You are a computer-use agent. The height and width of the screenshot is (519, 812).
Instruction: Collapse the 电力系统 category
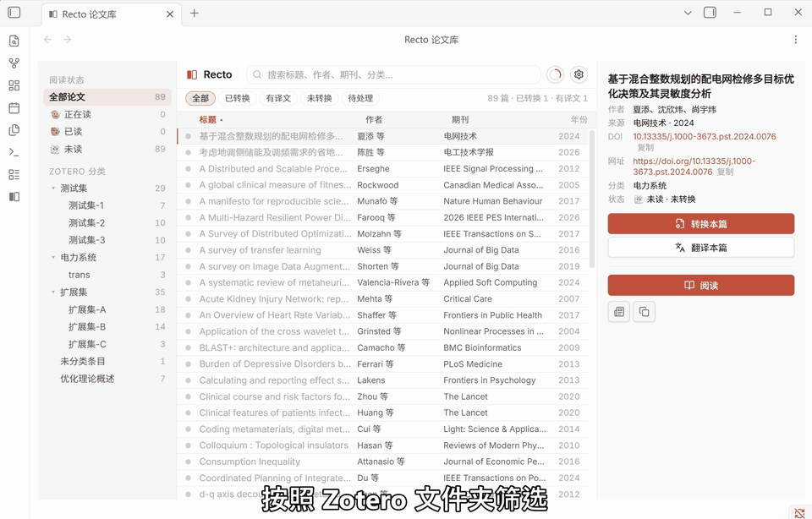(x=52, y=258)
